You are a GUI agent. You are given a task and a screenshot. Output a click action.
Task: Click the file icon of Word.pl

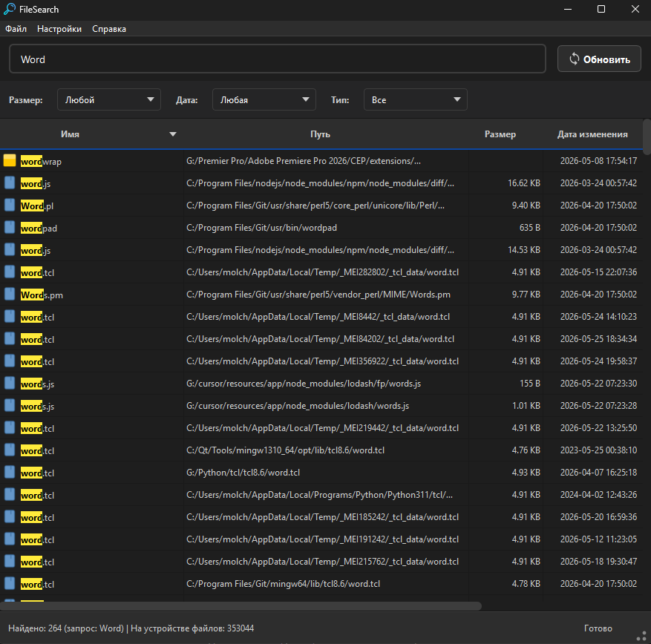pyautogui.click(x=10, y=205)
